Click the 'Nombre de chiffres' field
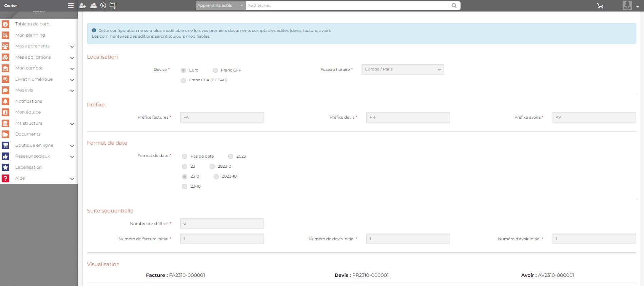 coord(222,224)
